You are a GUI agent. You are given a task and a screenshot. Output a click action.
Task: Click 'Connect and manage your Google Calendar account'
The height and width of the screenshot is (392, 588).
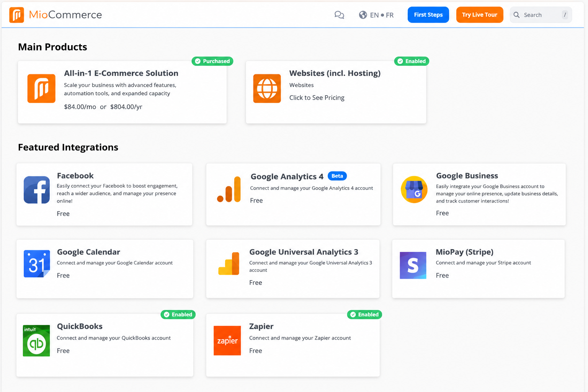(115, 263)
